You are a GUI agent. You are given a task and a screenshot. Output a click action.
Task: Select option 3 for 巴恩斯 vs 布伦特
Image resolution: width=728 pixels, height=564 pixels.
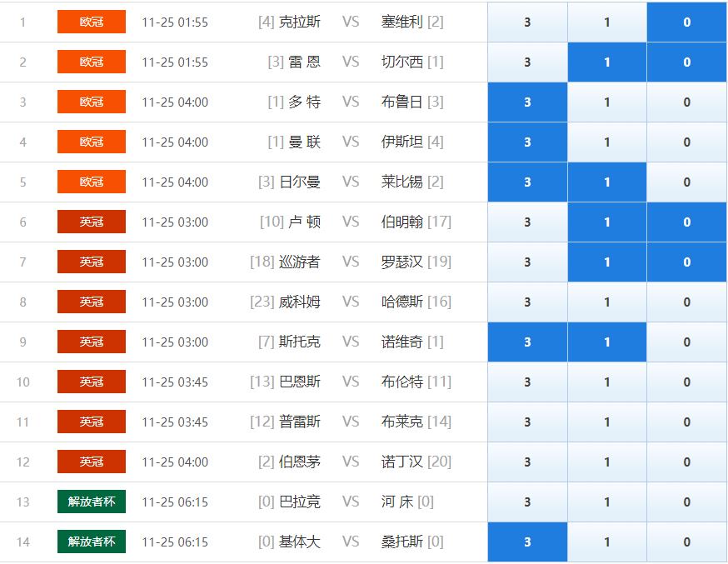527,382
